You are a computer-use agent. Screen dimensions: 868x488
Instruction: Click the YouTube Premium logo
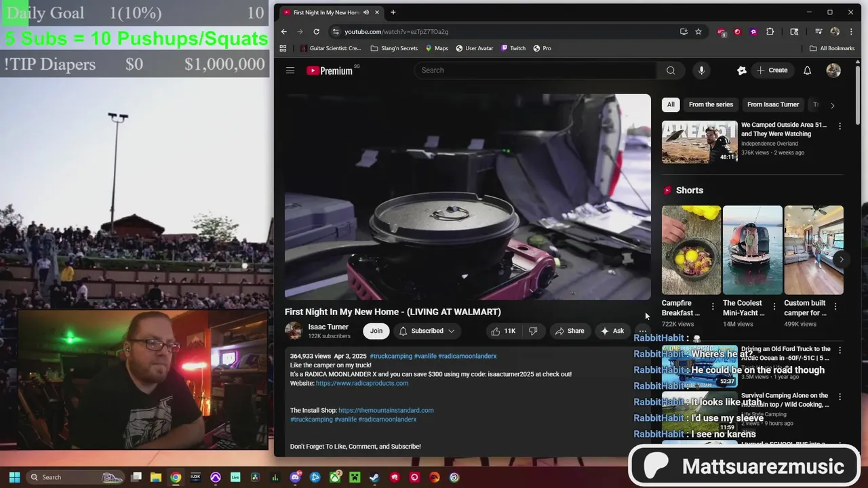click(x=329, y=70)
